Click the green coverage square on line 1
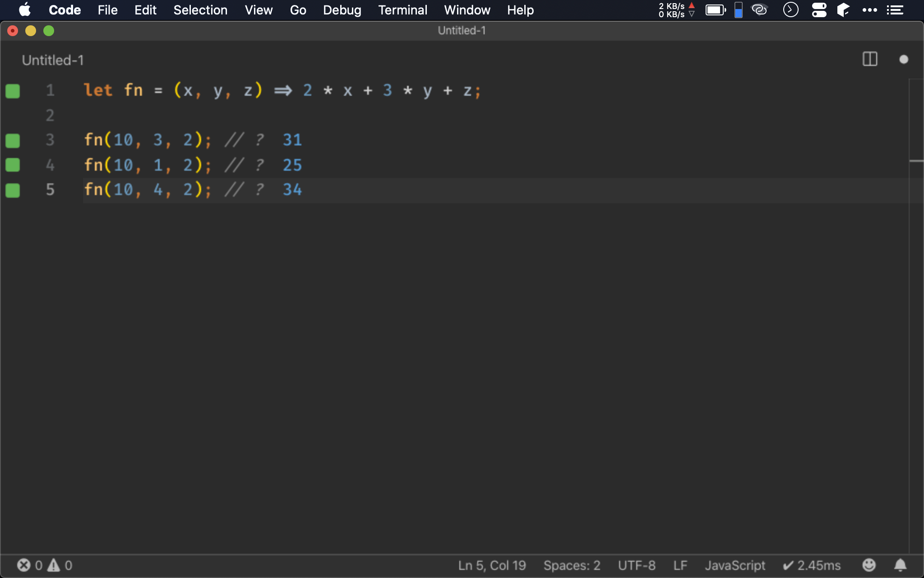The image size is (924, 578). (13, 91)
